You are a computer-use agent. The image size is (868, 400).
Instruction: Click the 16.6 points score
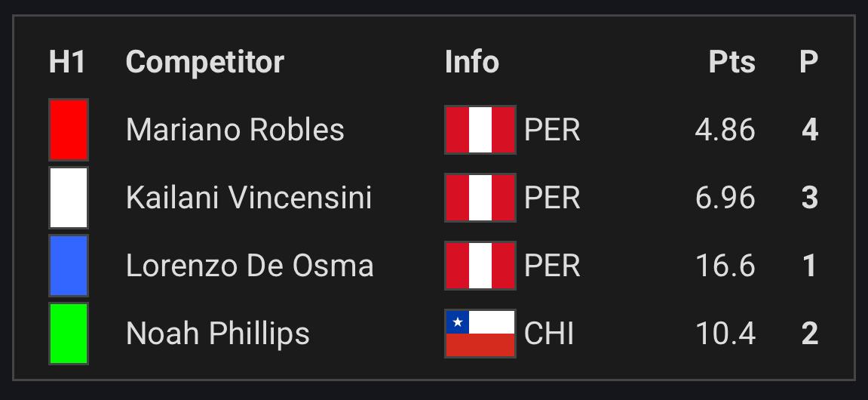pyautogui.click(x=725, y=266)
